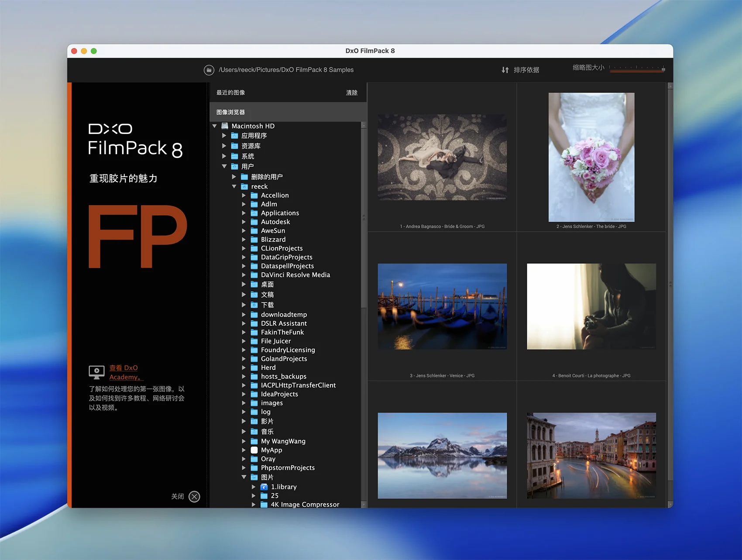
Task: Click the Blizzard folder icon
Action: coord(254,240)
